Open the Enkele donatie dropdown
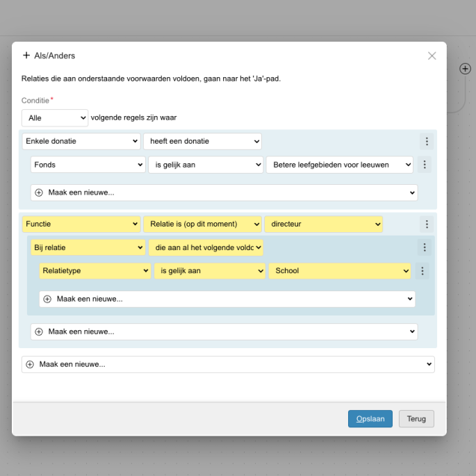476x476 pixels. click(x=81, y=141)
